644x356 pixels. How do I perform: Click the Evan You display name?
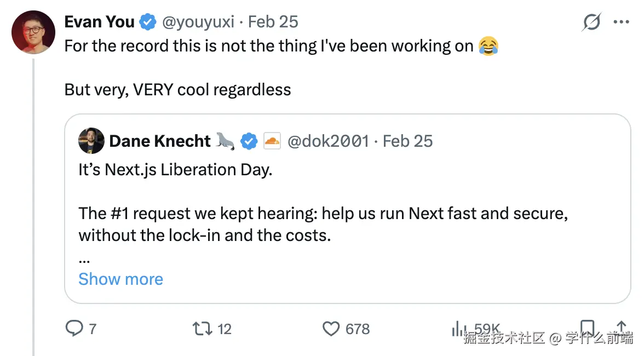[99, 22]
